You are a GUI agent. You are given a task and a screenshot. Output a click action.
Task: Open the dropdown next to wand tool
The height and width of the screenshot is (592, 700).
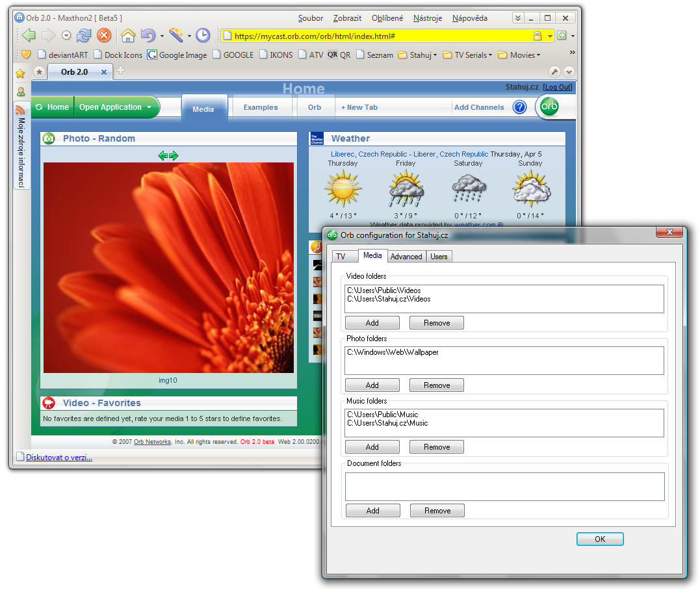coord(189,36)
